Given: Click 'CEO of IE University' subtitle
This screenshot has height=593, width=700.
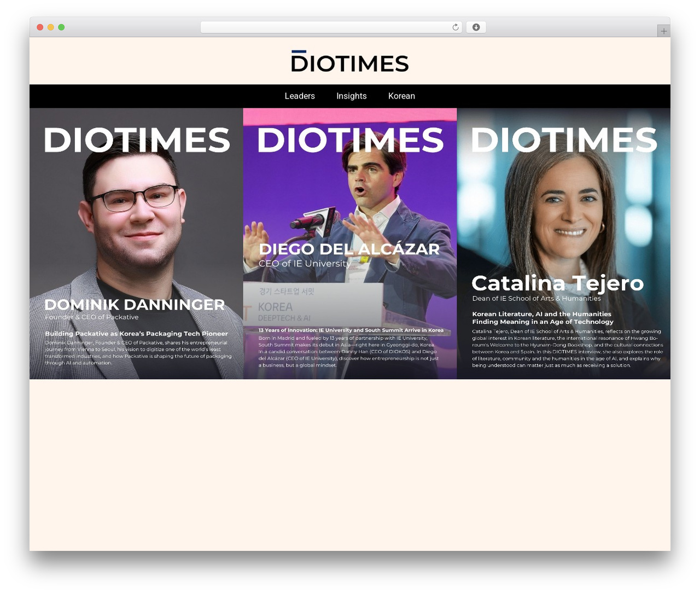Looking at the screenshot, I should pos(305,264).
